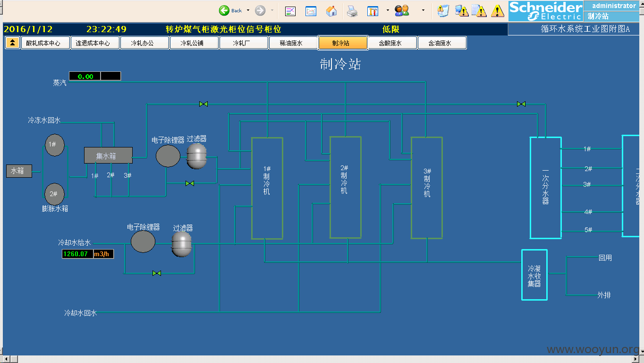The height and width of the screenshot is (363, 644).
Task: Go to the Home page icon
Action: (x=331, y=10)
